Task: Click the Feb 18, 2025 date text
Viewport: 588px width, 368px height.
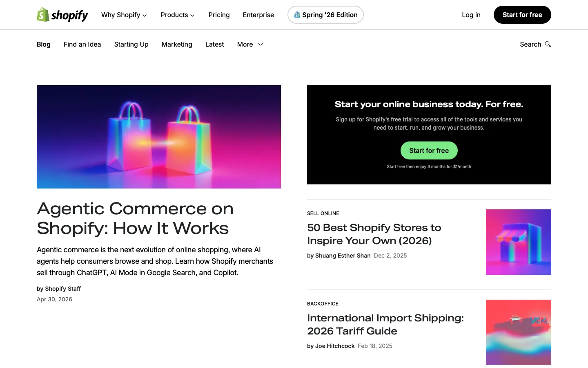Action: [x=375, y=346]
